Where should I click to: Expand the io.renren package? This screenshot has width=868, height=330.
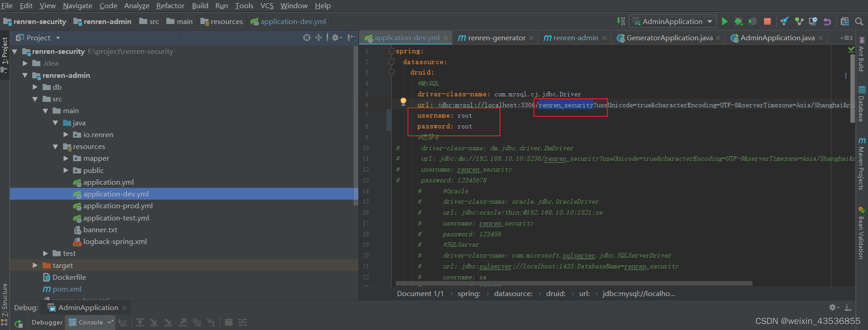[x=66, y=134]
